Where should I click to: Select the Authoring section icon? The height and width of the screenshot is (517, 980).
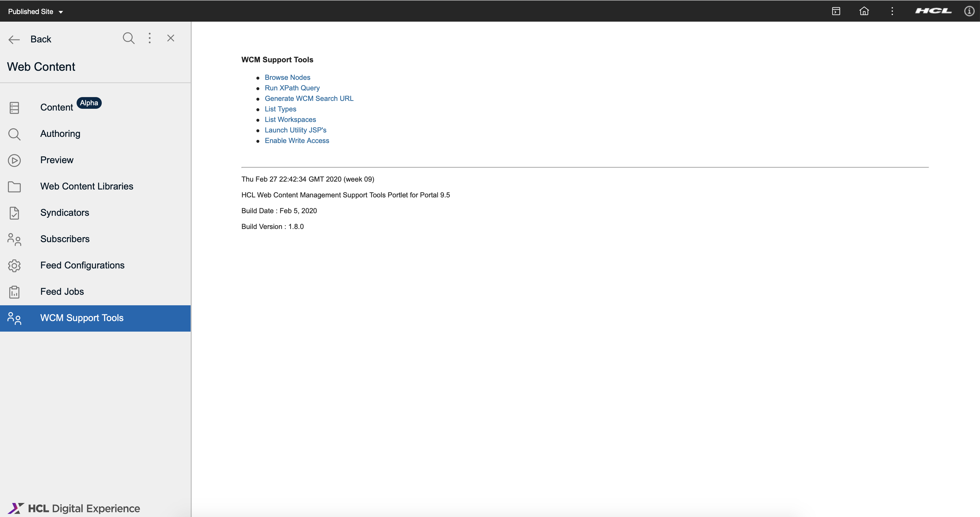(x=14, y=134)
